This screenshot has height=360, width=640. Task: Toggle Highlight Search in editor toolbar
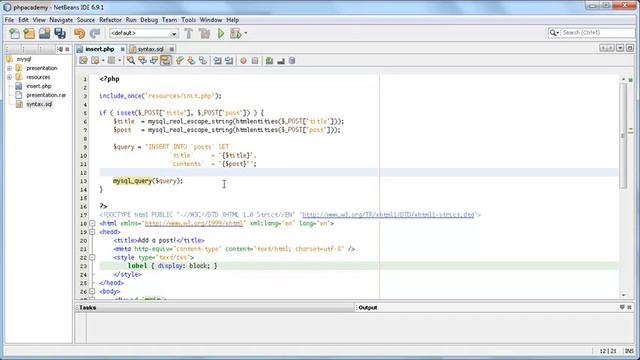coord(166,61)
